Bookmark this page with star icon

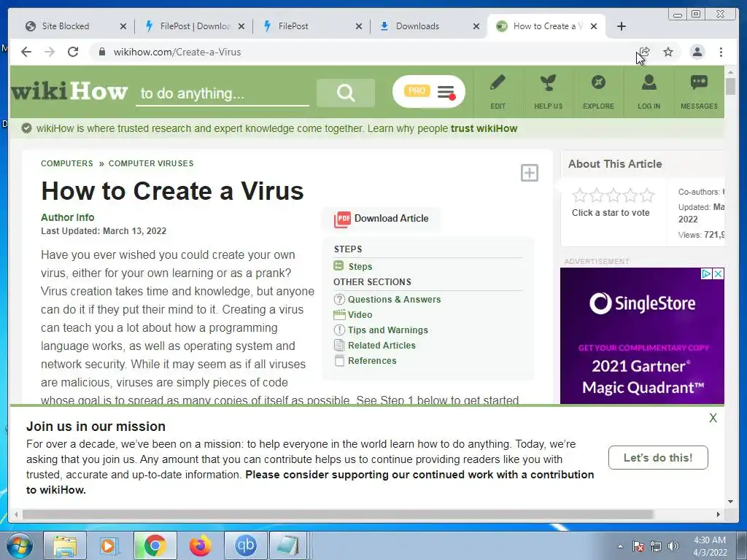pyautogui.click(x=668, y=52)
